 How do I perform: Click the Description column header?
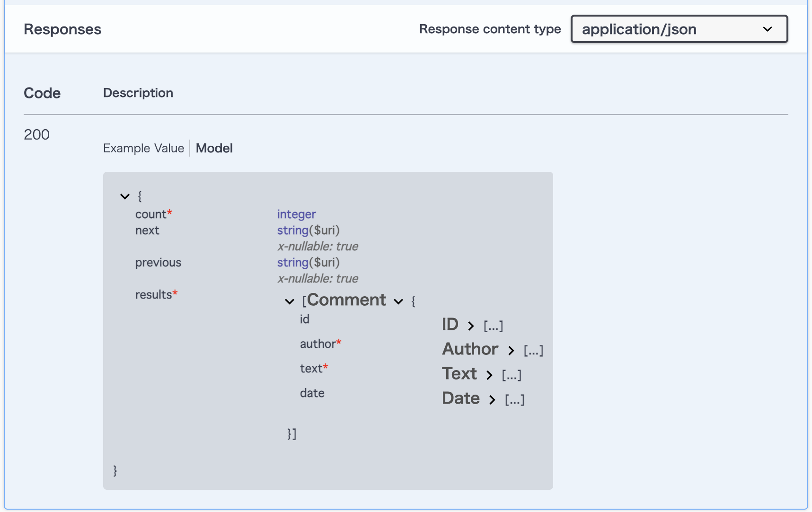(x=138, y=93)
